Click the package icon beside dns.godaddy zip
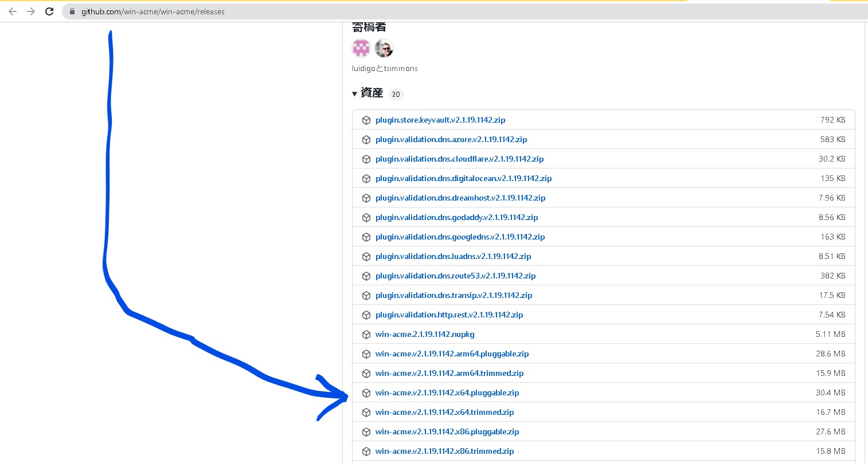This screenshot has width=868, height=463. [366, 218]
